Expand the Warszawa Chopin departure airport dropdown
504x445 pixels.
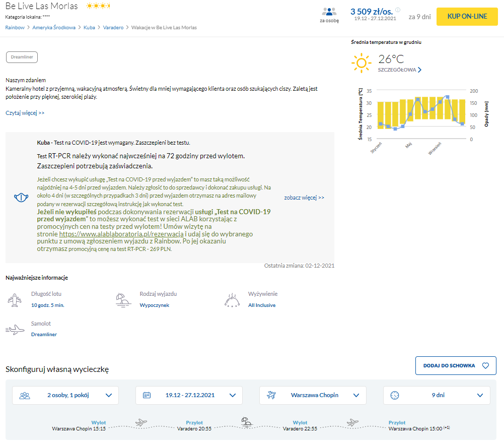coord(313,395)
